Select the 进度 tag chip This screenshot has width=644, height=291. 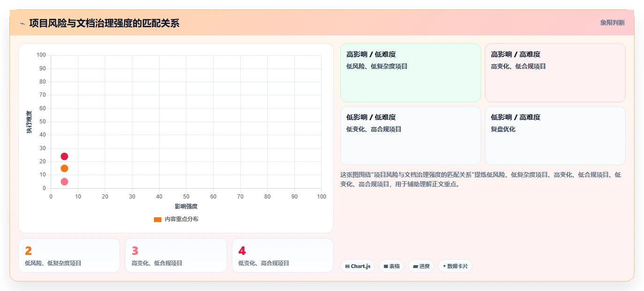tap(421, 266)
